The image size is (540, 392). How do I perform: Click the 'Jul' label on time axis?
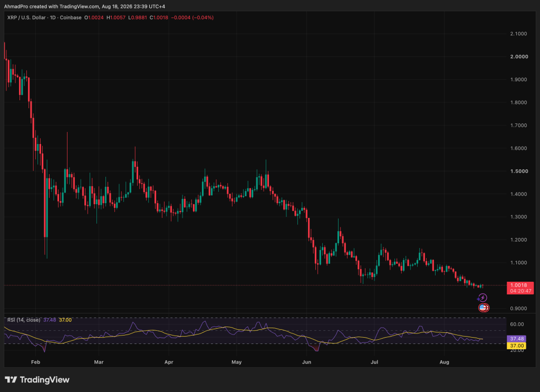[x=374, y=362]
